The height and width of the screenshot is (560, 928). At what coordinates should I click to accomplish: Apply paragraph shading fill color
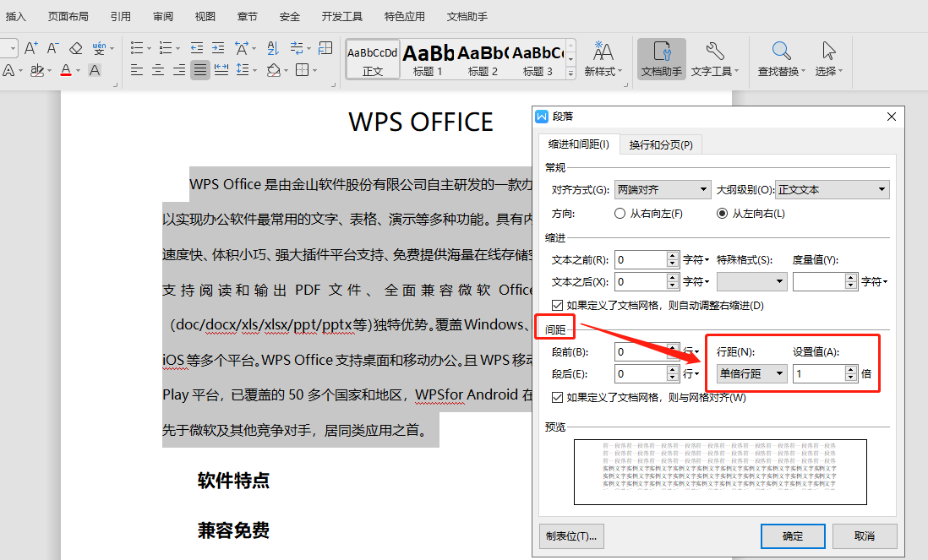[x=274, y=70]
